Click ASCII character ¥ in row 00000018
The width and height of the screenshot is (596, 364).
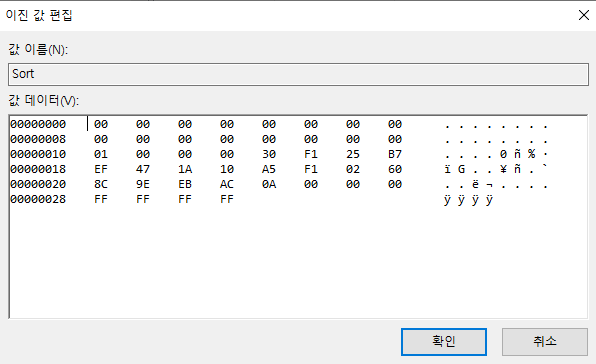(x=503, y=169)
